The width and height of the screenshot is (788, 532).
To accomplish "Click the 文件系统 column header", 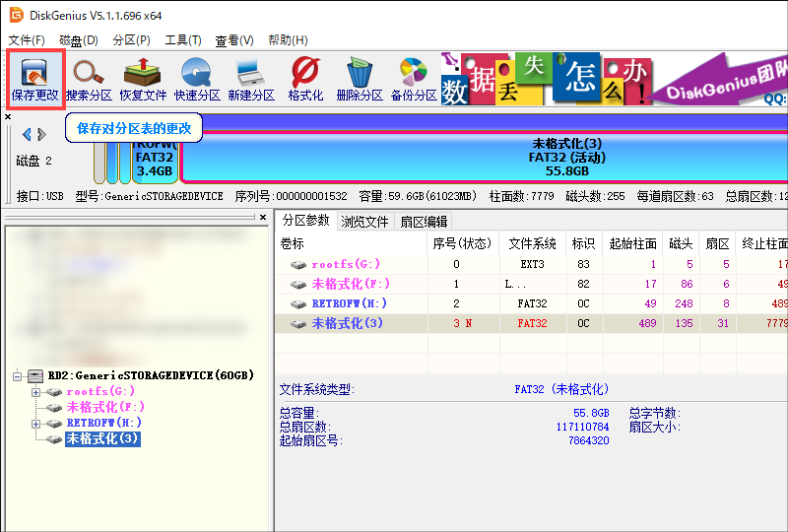I will [532, 243].
